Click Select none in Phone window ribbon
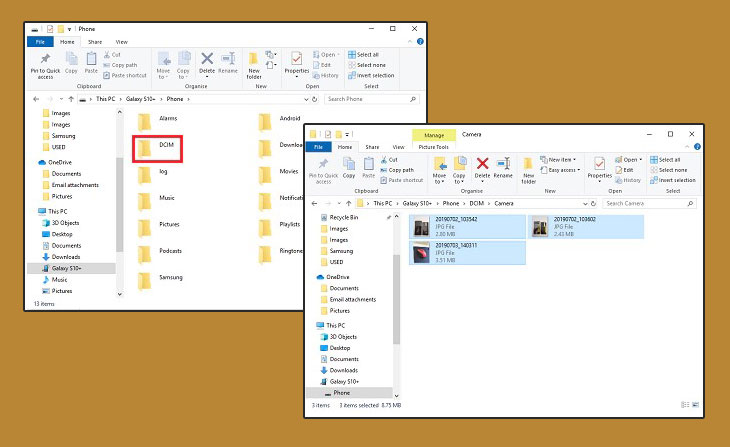This screenshot has height=447, width=730. click(369, 65)
